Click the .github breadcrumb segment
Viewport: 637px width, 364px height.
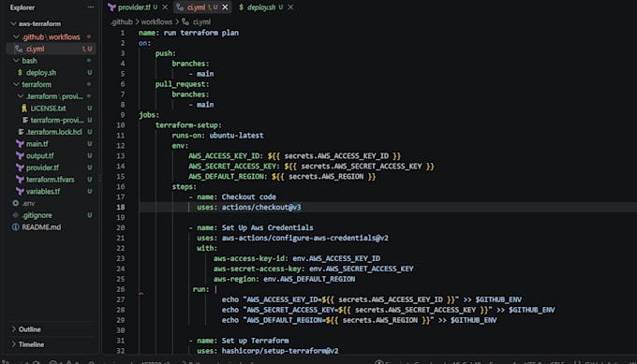tap(122, 22)
